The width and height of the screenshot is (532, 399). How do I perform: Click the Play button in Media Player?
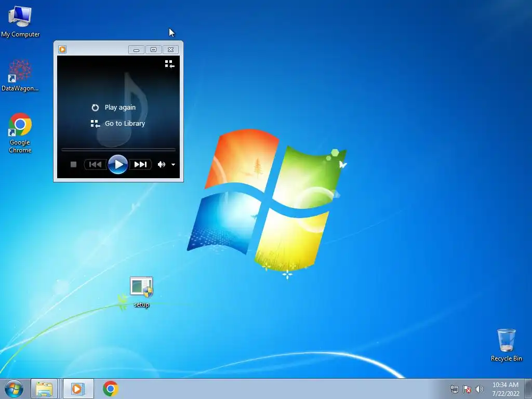[118, 165]
